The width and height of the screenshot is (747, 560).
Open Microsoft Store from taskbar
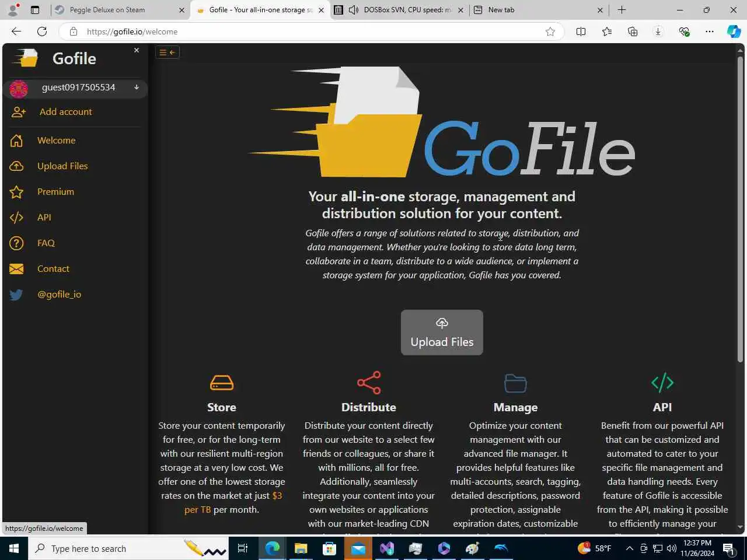(329, 548)
